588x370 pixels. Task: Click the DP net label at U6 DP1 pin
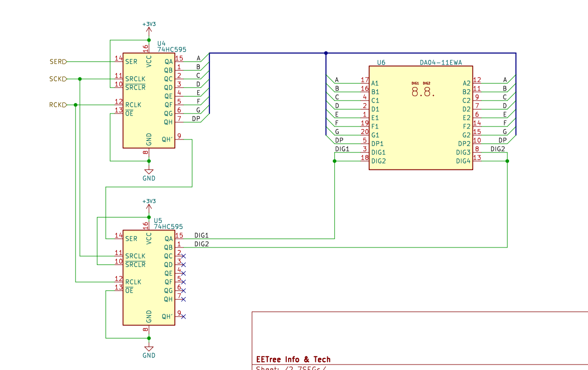coord(339,140)
